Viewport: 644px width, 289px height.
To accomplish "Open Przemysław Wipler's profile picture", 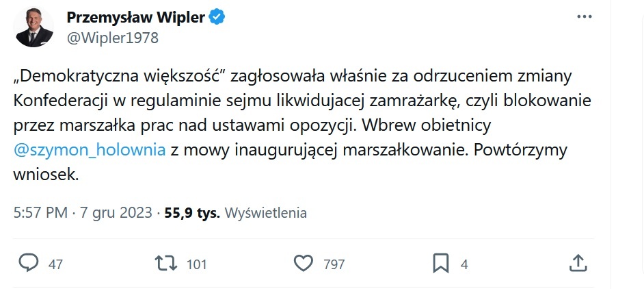I will 33,27.
